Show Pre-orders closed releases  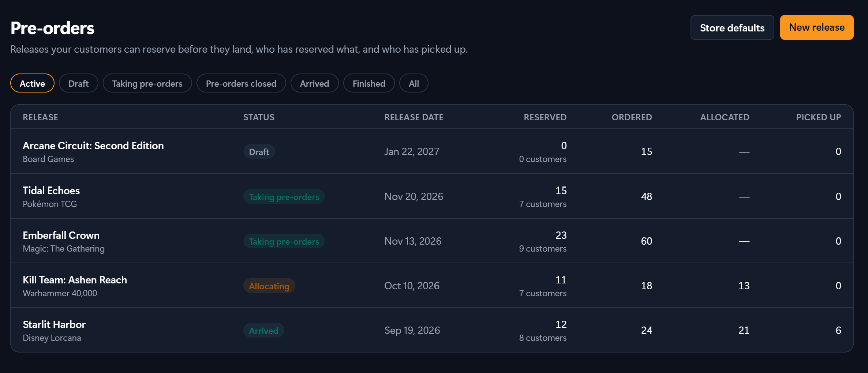(x=241, y=83)
